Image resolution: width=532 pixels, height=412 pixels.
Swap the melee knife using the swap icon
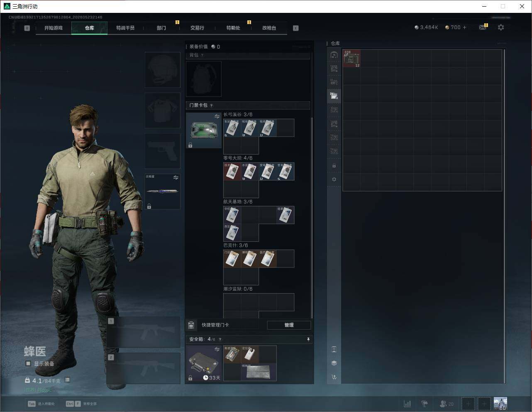(176, 178)
